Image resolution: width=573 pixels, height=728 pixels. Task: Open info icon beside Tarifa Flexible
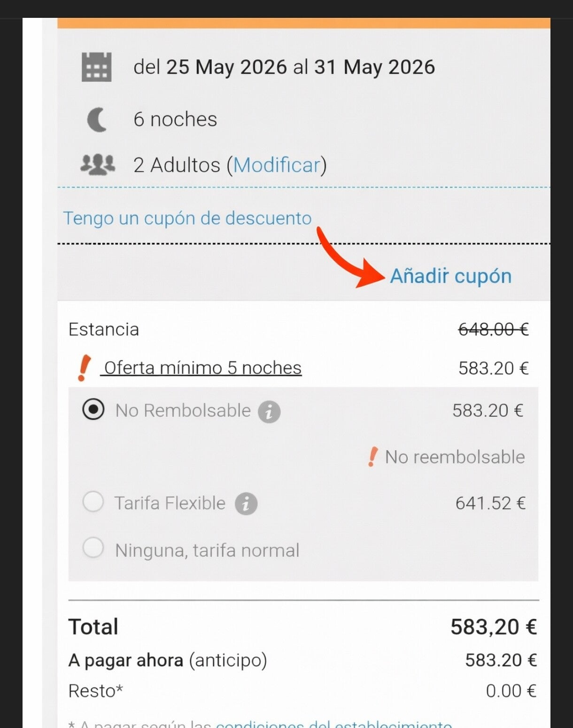pos(246,504)
